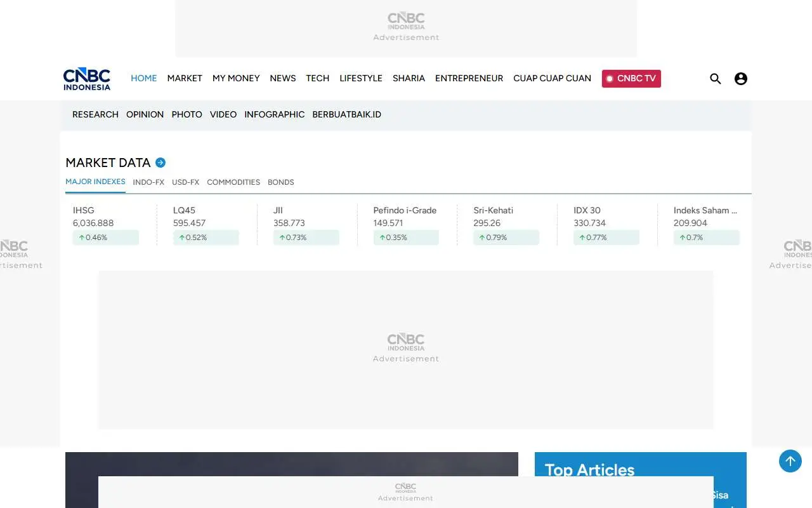The height and width of the screenshot is (508, 812).
Task: Open the OPINION link
Action: point(145,114)
